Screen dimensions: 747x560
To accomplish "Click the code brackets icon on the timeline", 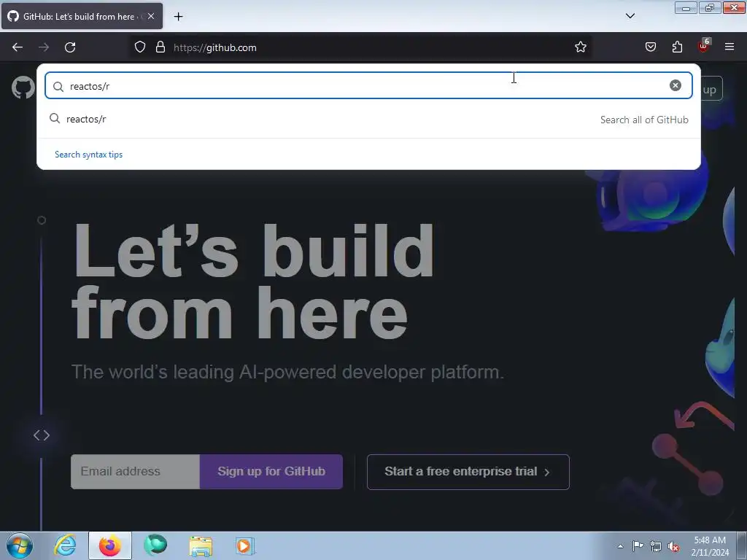I will tap(42, 435).
